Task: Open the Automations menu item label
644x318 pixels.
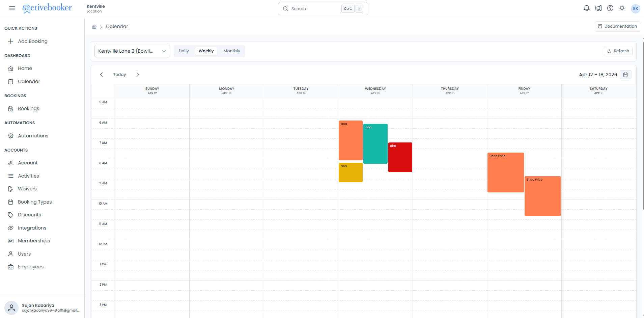Action: click(33, 136)
